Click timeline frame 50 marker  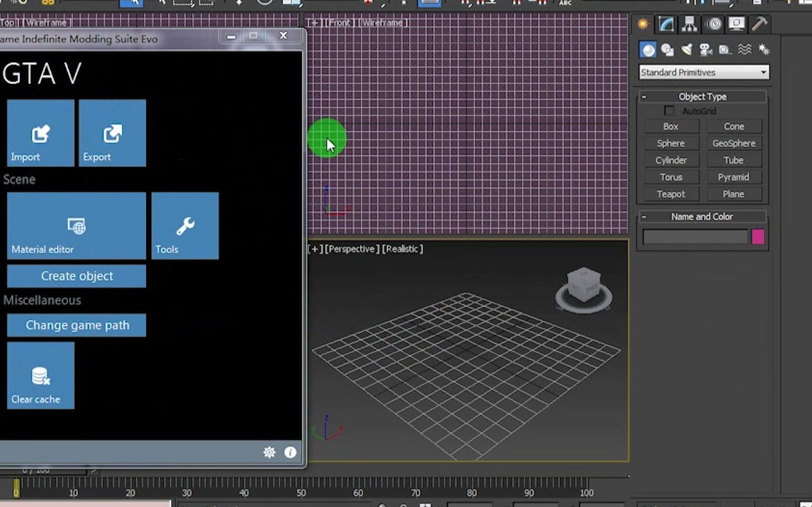301,493
